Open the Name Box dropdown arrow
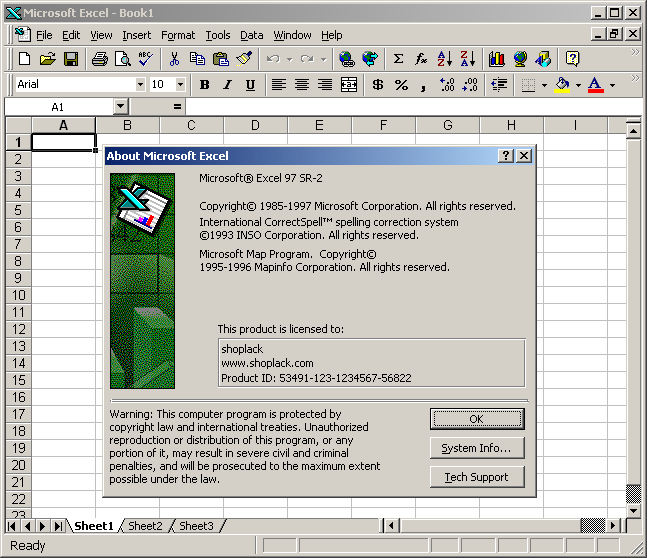This screenshot has width=647, height=558. point(120,106)
